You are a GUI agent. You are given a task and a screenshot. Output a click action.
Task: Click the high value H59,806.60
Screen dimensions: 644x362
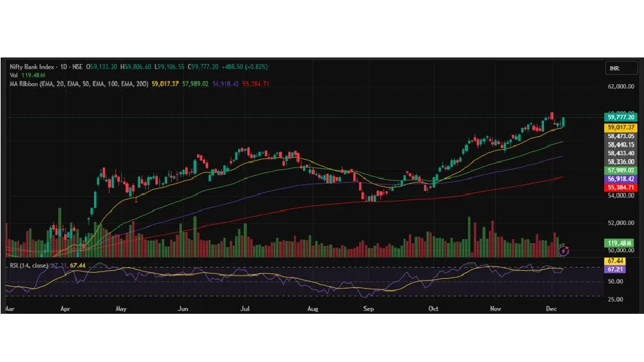[136, 67]
